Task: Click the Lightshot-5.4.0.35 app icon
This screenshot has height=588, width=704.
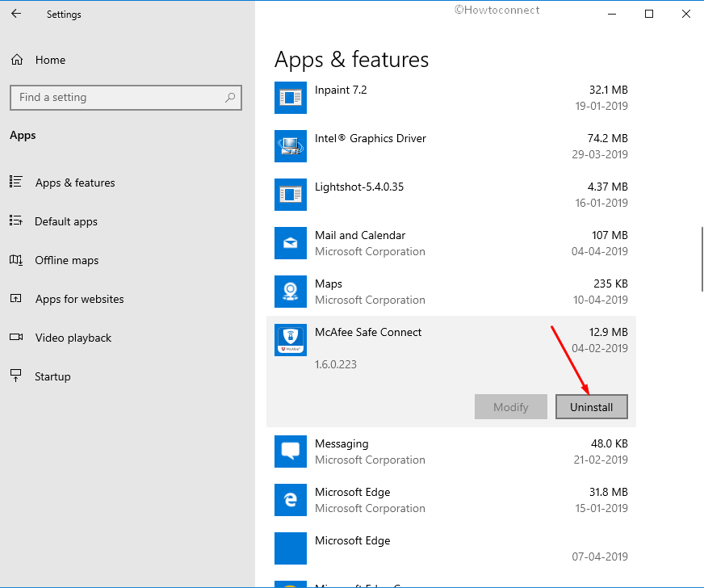Action: click(291, 195)
